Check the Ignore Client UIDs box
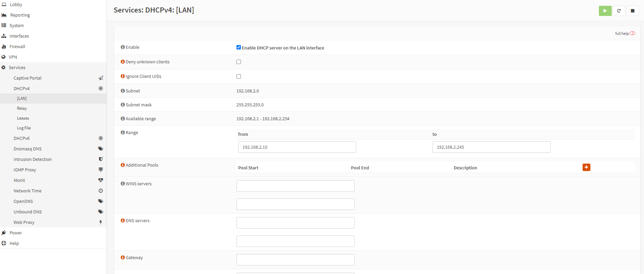 click(x=239, y=76)
